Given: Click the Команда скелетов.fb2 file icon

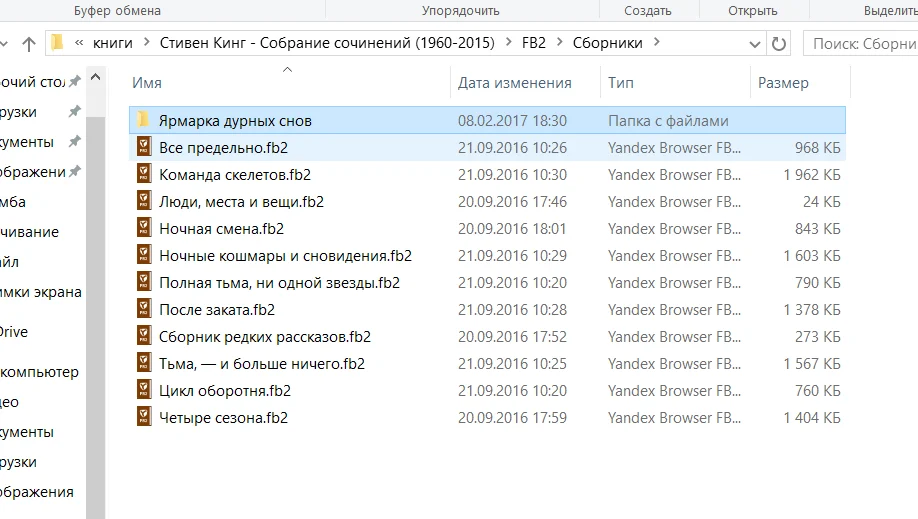Looking at the screenshot, I should click(x=144, y=174).
